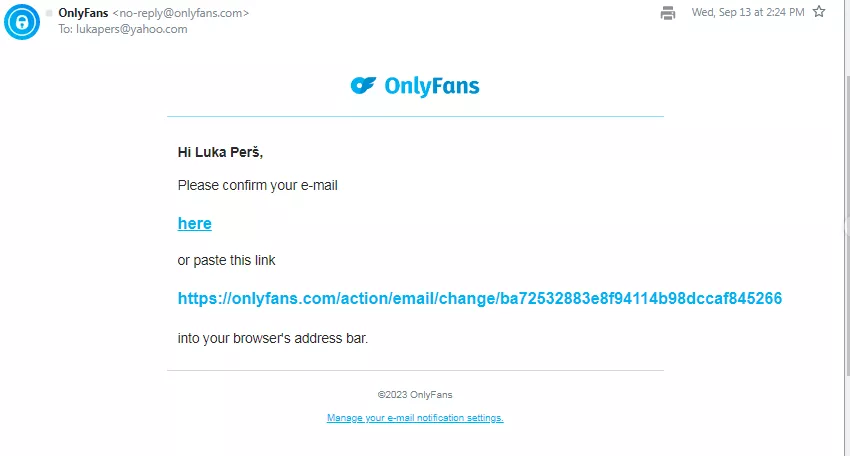Open the onlyfans.com email change URL
This screenshot has width=850, height=456.
[x=479, y=299]
